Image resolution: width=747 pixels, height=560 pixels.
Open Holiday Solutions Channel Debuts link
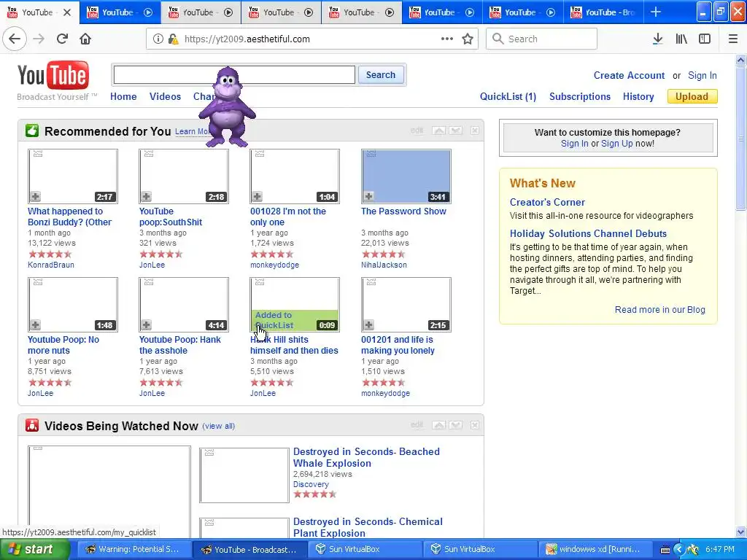(x=589, y=233)
